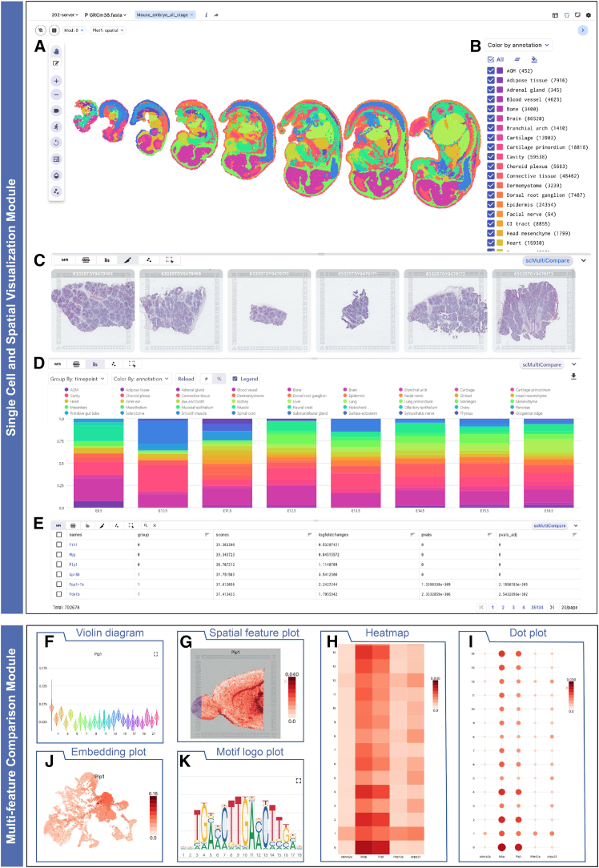Check the row checkbox for gene Plp1
This screenshot has height=868, width=599.
(x=59, y=565)
